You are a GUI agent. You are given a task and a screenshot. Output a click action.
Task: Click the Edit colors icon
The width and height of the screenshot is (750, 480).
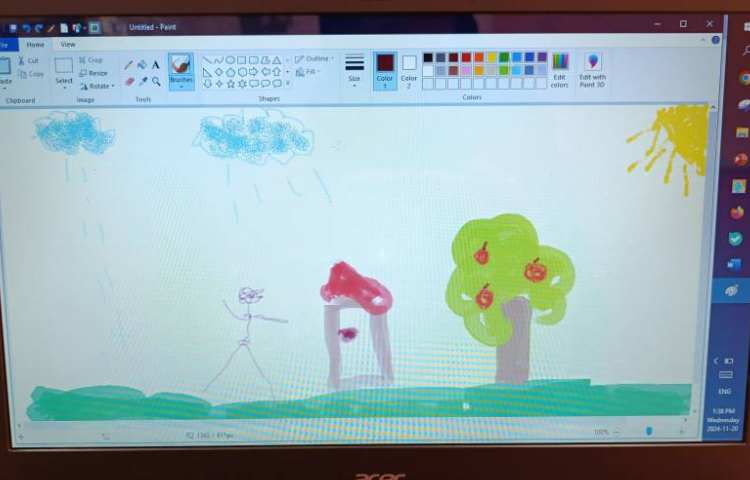[x=560, y=68]
